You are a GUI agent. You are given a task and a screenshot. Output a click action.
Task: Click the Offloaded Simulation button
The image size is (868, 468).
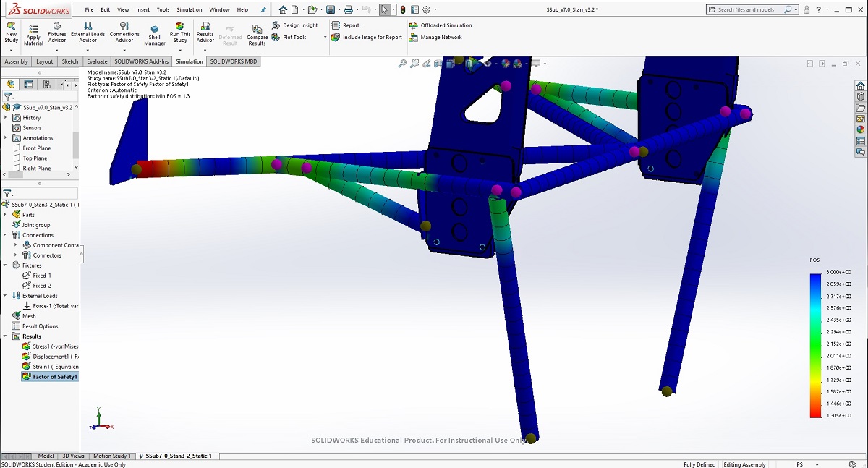[x=441, y=25]
